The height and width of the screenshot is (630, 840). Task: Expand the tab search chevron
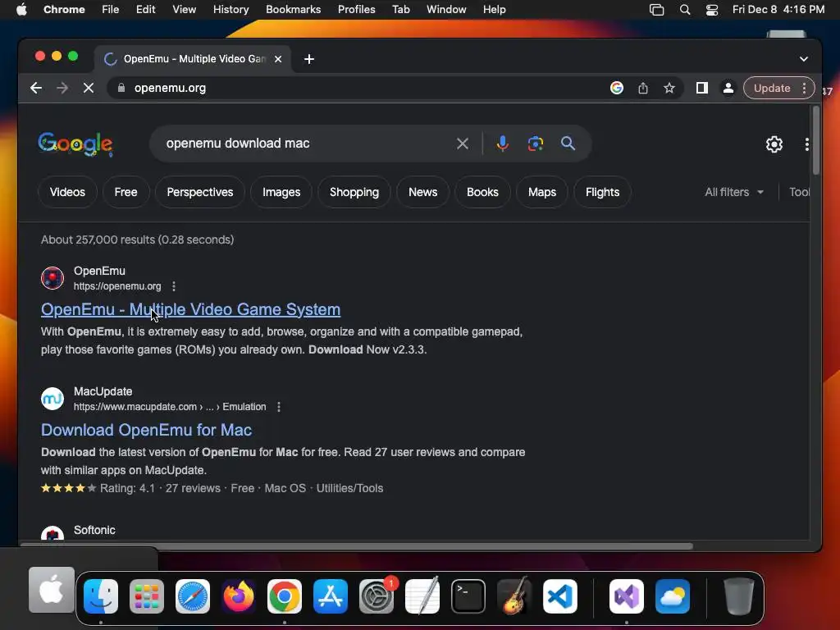click(x=804, y=59)
